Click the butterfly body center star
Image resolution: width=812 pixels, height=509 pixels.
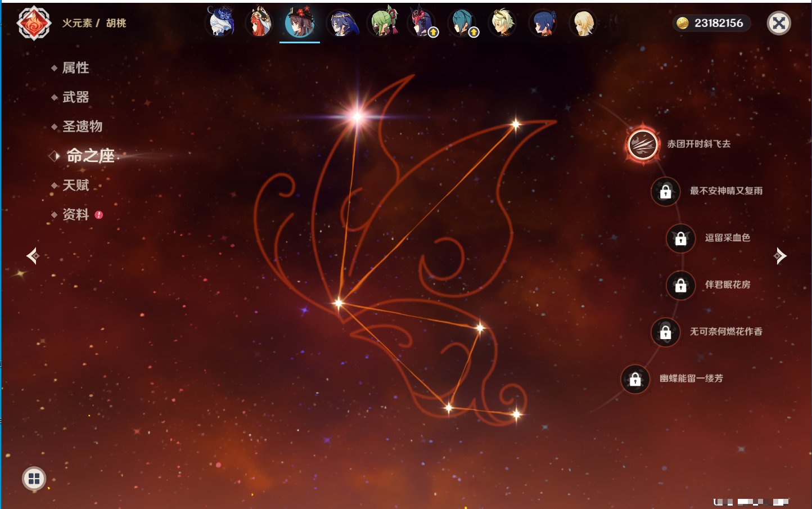click(x=339, y=303)
